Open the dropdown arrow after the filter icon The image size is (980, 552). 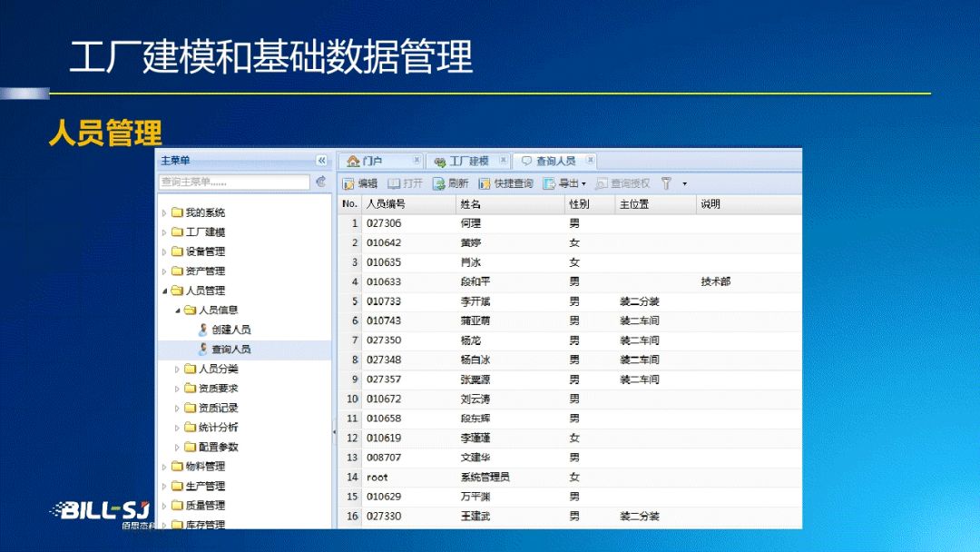coord(684,183)
